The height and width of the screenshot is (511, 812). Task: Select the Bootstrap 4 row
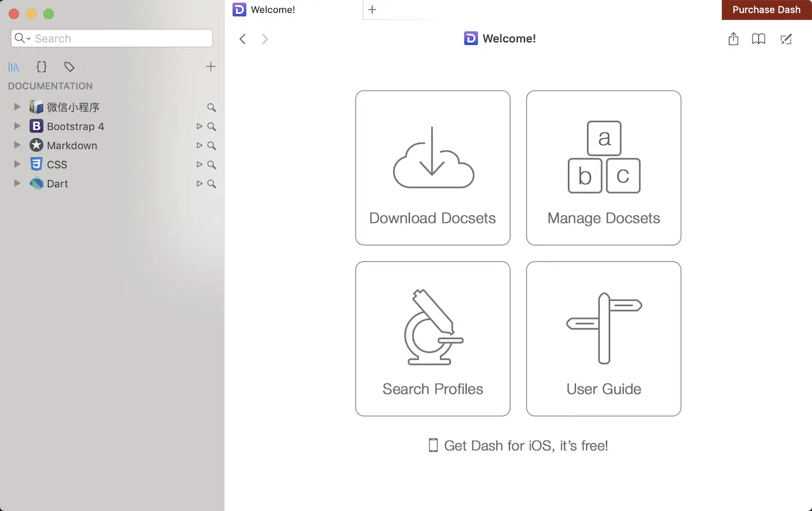[x=112, y=126]
